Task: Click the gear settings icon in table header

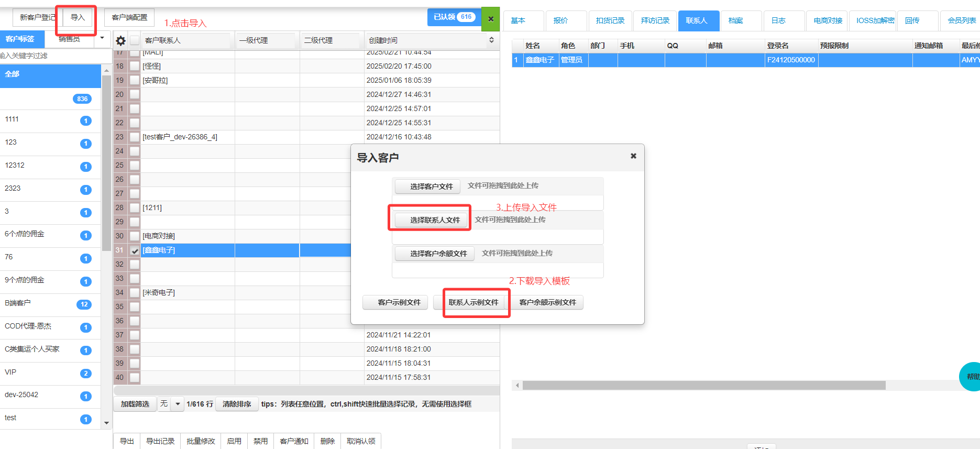Action: [120, 41]
